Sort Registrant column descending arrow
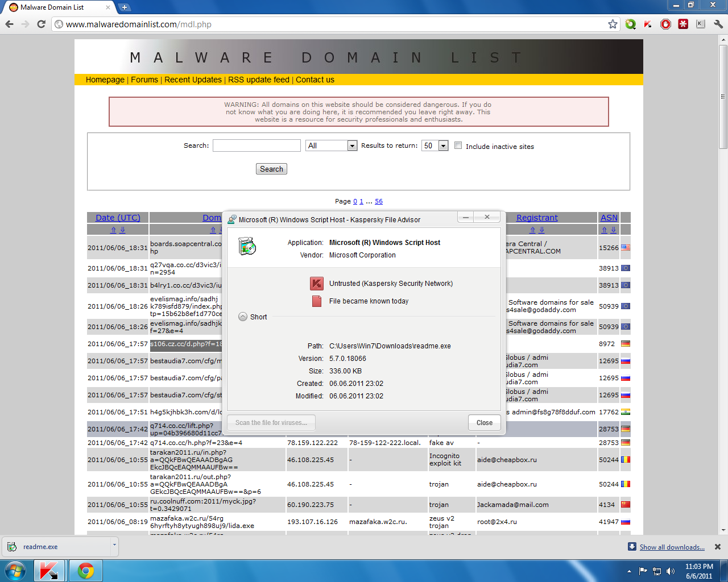728x582 pixels. pyautogui.click(x=541, y=230)
